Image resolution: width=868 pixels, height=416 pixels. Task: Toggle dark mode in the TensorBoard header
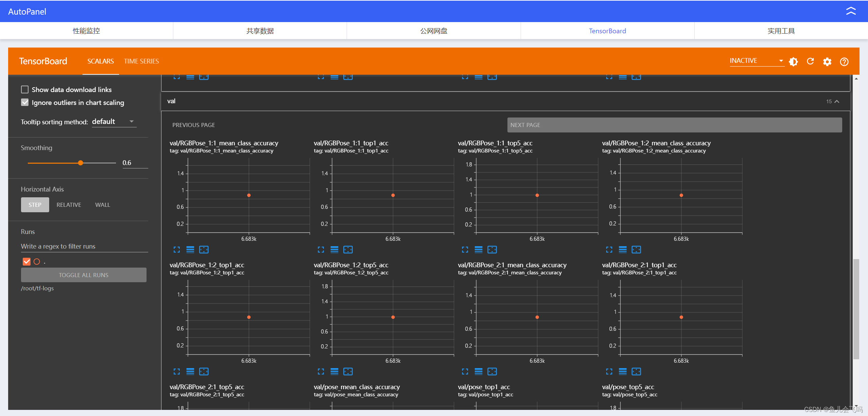pyautogui.click(x=793, y=61)
